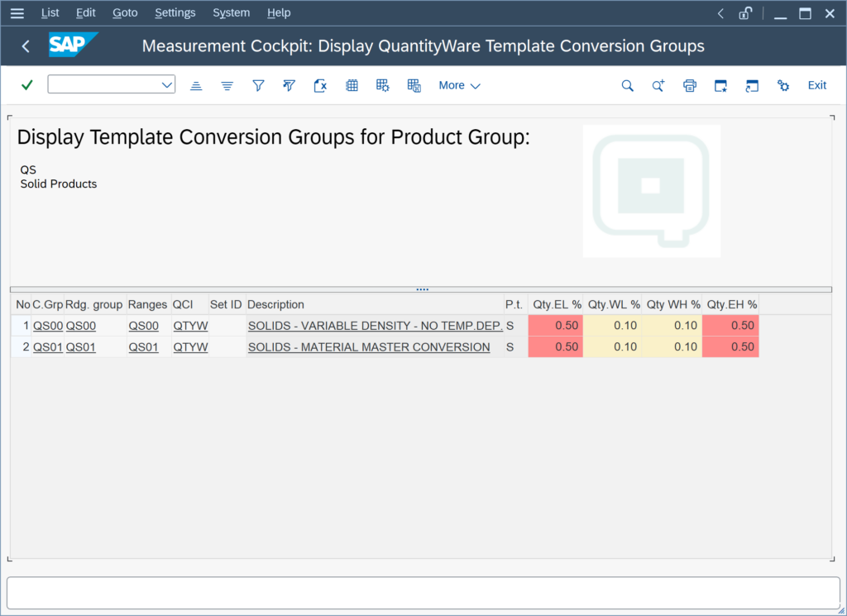Open the Settings menu

[x=175, y=12]
